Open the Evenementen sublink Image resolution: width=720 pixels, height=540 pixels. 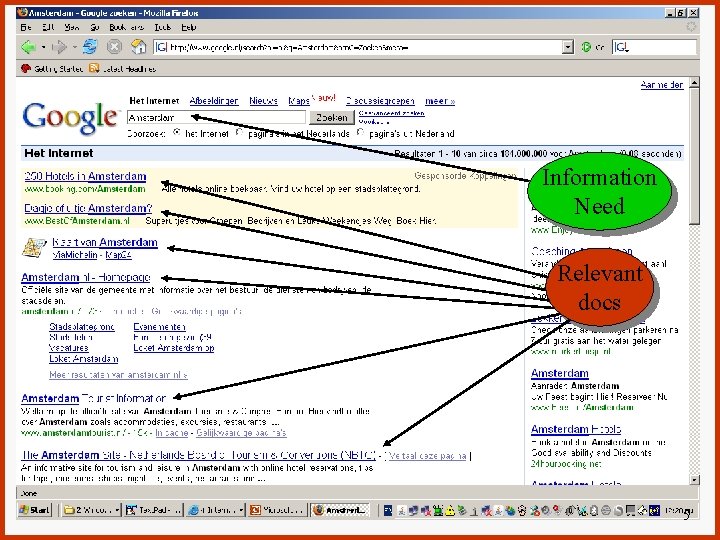(159, 327)
